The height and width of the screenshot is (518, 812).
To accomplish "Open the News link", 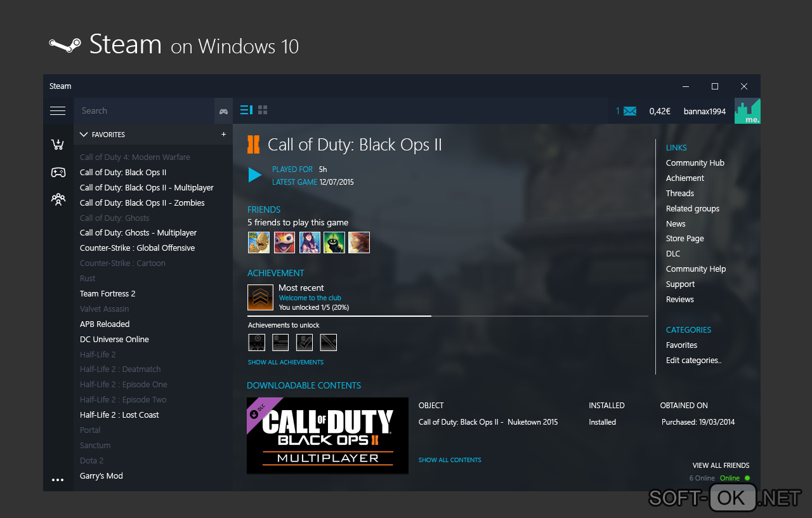I will pyautogui.click(x=676, y=224).
